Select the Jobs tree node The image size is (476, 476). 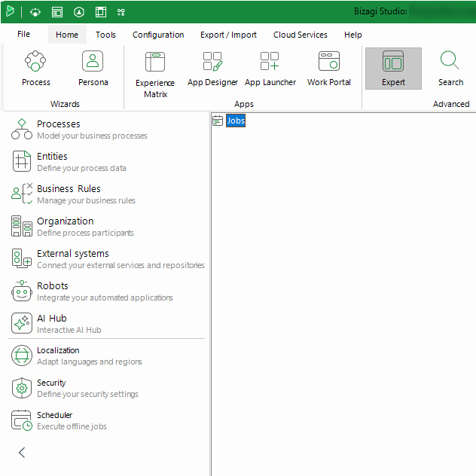point(236,121)
